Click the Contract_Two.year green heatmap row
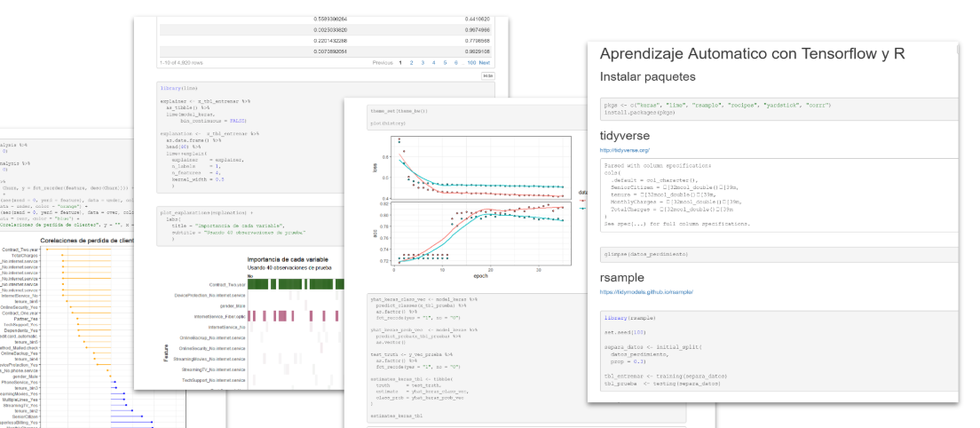 click(x=296, y=284)
